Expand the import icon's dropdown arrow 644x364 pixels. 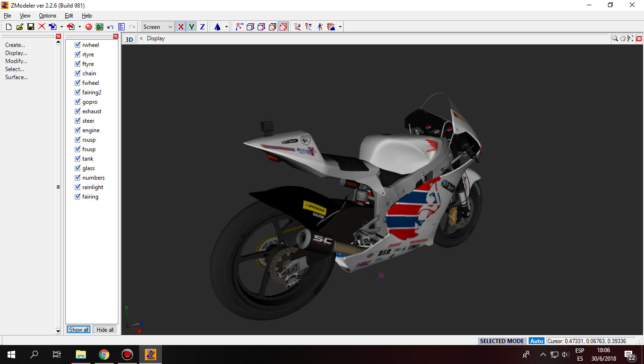(62, 27)
